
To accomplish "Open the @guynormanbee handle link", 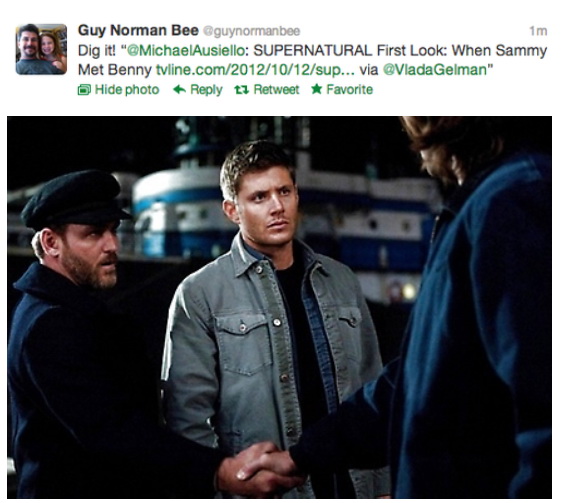I will (252, 31).
